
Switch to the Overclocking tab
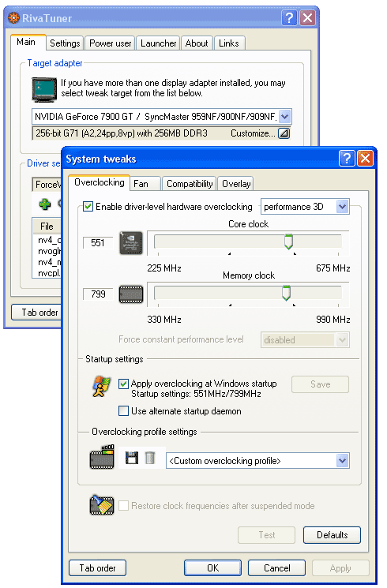click(99, 182)
